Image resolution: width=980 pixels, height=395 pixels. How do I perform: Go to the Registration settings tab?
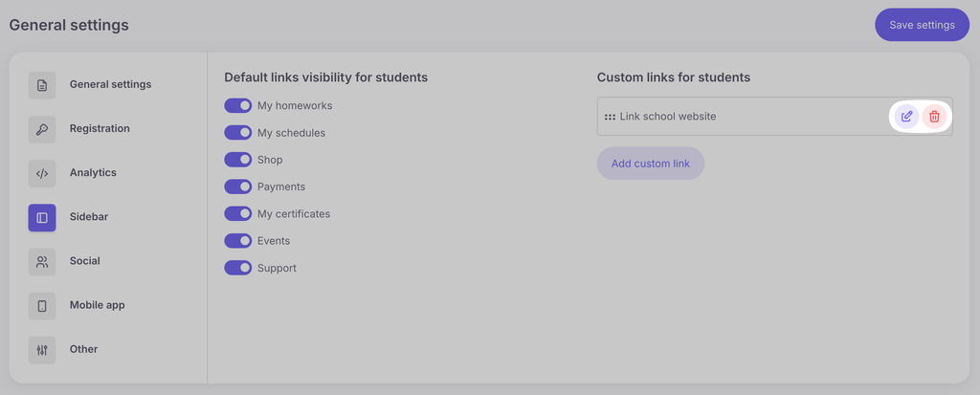pos(100,129)
